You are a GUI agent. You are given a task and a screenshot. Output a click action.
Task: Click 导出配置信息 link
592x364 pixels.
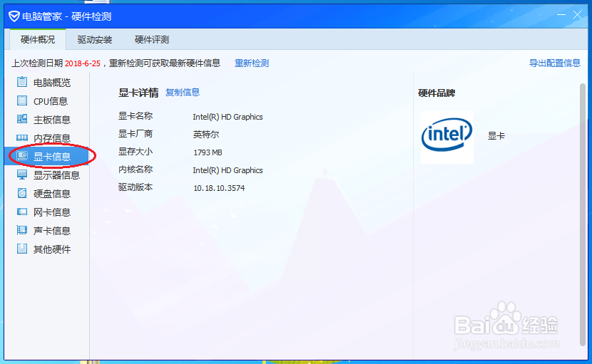pyautogui.click(x=555, y=63)
